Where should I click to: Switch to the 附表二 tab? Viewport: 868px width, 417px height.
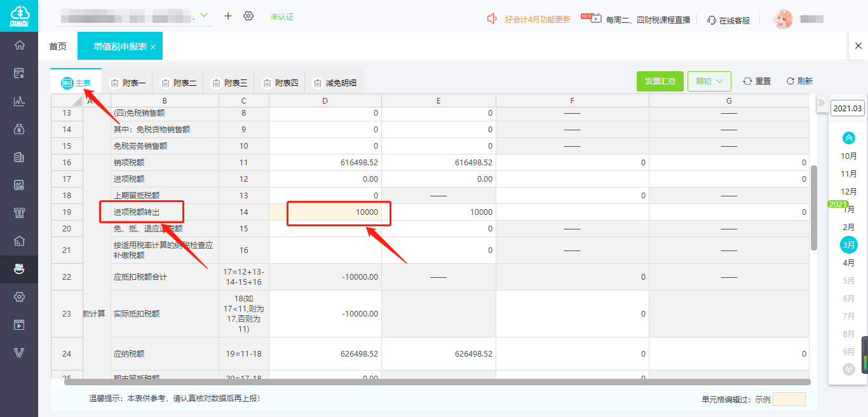[179, 83]
